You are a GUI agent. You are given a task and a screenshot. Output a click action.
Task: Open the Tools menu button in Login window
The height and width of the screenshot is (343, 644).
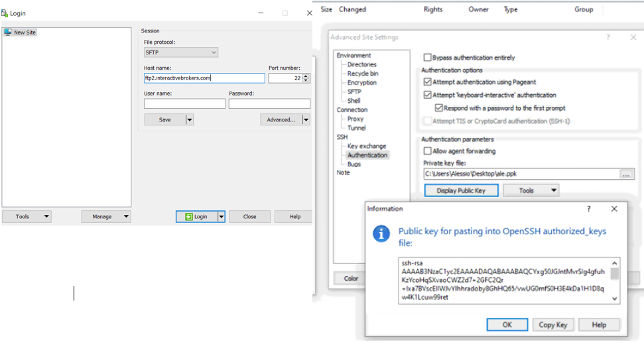pos(27,216)
